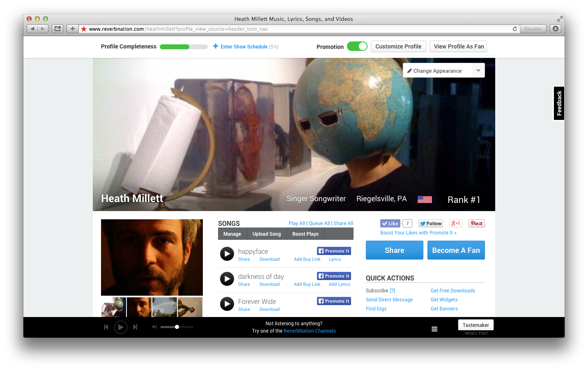The width and height of the screenshot is (588, 370).
Task: Click the US flag icon on banner
Action: pos(425,200)
